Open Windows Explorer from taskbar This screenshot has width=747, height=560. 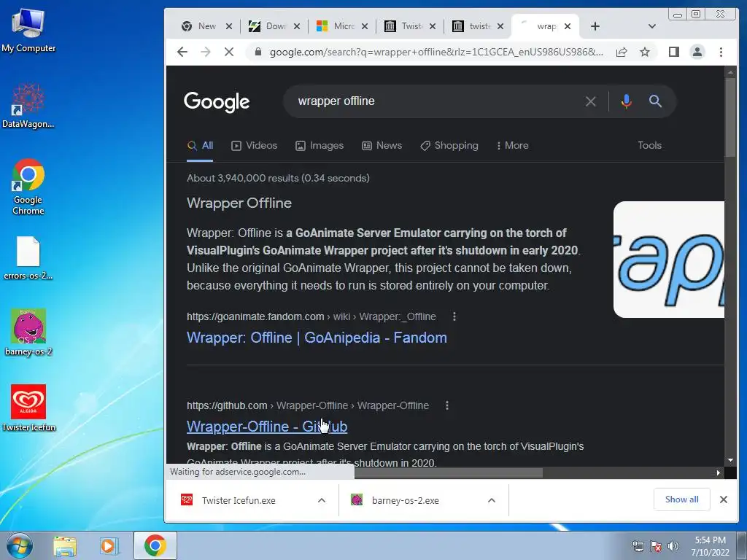tap(65, 545)
